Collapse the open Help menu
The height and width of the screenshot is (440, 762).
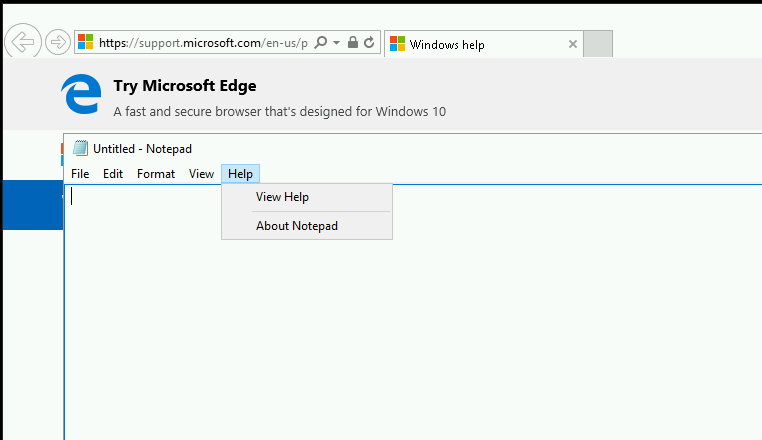pos(241,174)
